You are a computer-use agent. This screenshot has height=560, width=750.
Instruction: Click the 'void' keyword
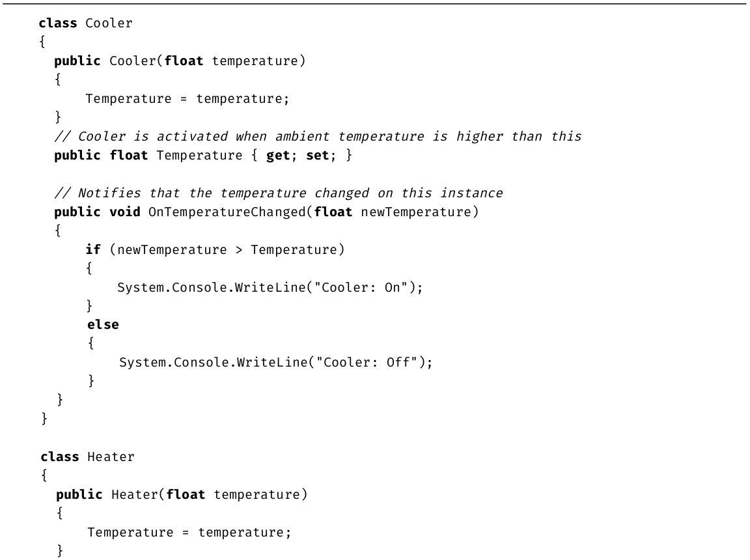pyautogui.click(x=124, y=212)
